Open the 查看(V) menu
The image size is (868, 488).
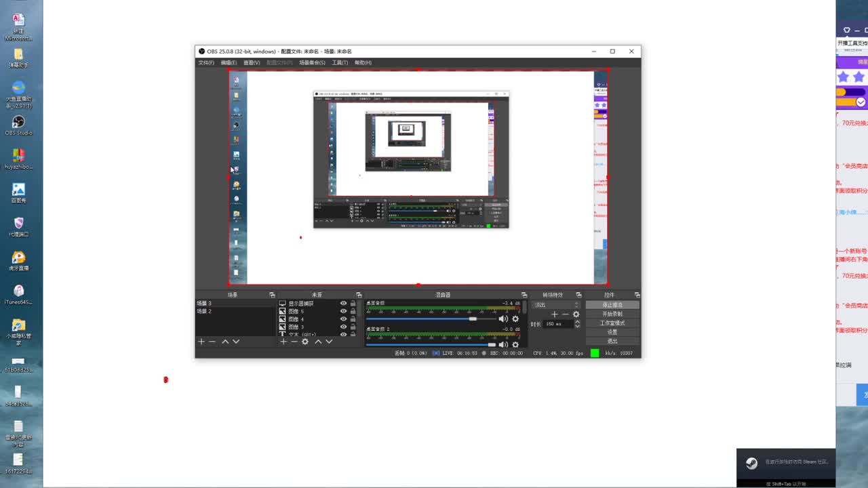click(252, 62)
